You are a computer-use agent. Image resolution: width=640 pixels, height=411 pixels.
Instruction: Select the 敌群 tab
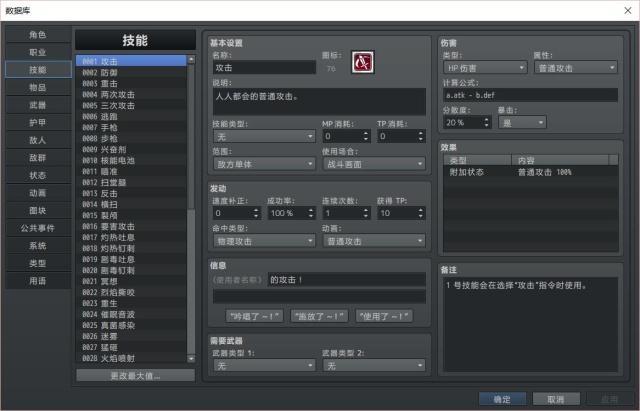(38, 158)
